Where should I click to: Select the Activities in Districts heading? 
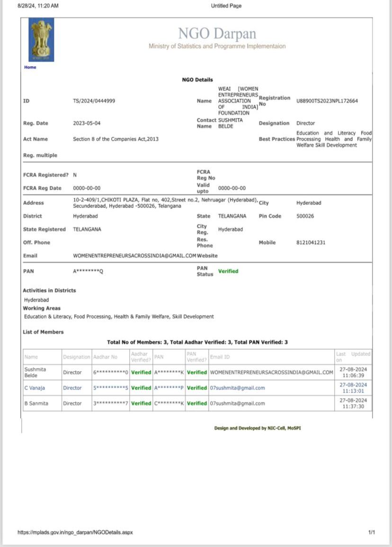click(49, 290)
